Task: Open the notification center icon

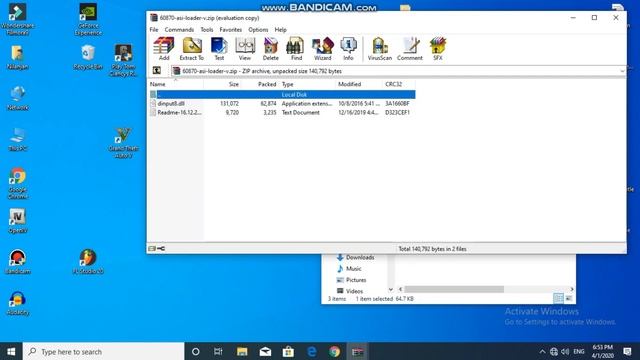Action: (x=628, y=351)
